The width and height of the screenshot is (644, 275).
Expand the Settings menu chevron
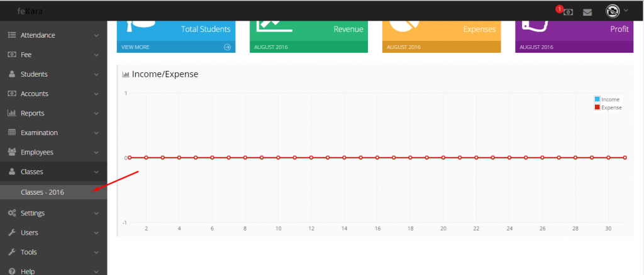coord(96,213)
